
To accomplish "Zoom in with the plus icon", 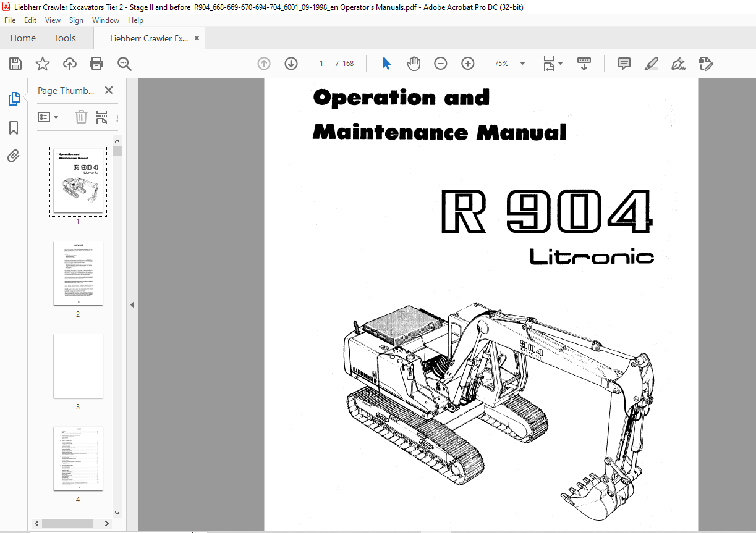I will [x=468, y=64].
